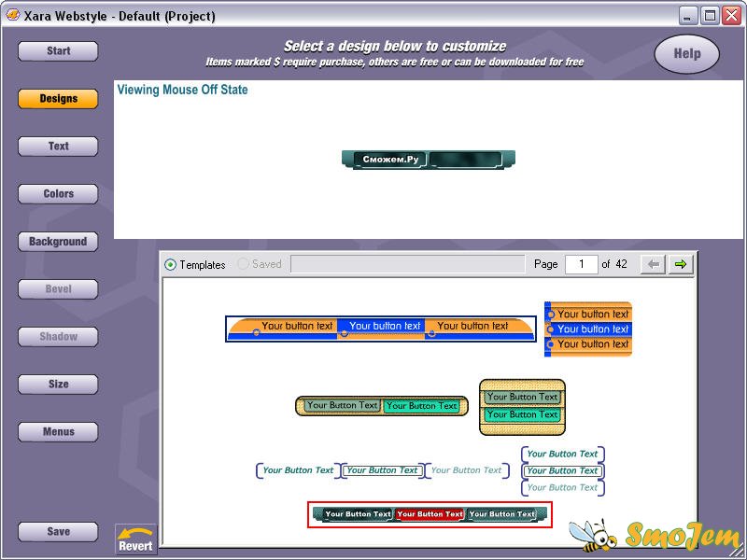Choose the tan horizontal two-button template
The image size is (747, 560).
(x=382, y=406)
